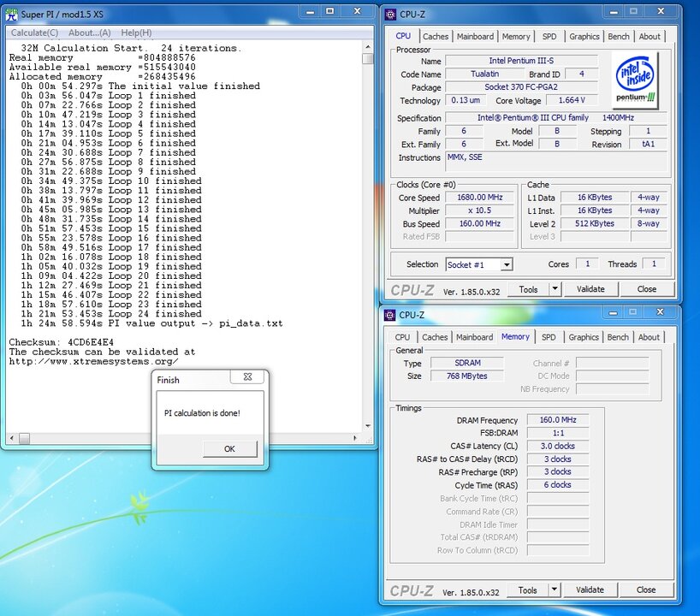Open Bench tab in upper CPU-Z

(619, 37)
